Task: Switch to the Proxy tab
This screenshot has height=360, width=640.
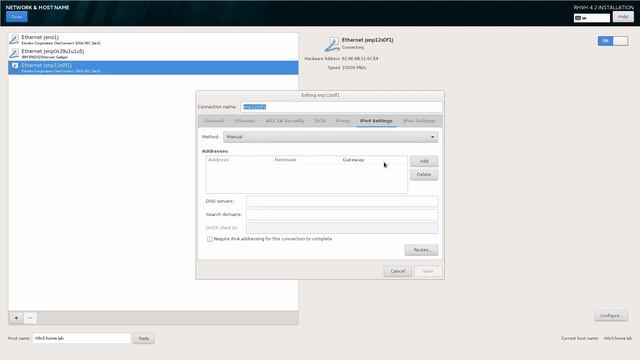Action: 342,121
